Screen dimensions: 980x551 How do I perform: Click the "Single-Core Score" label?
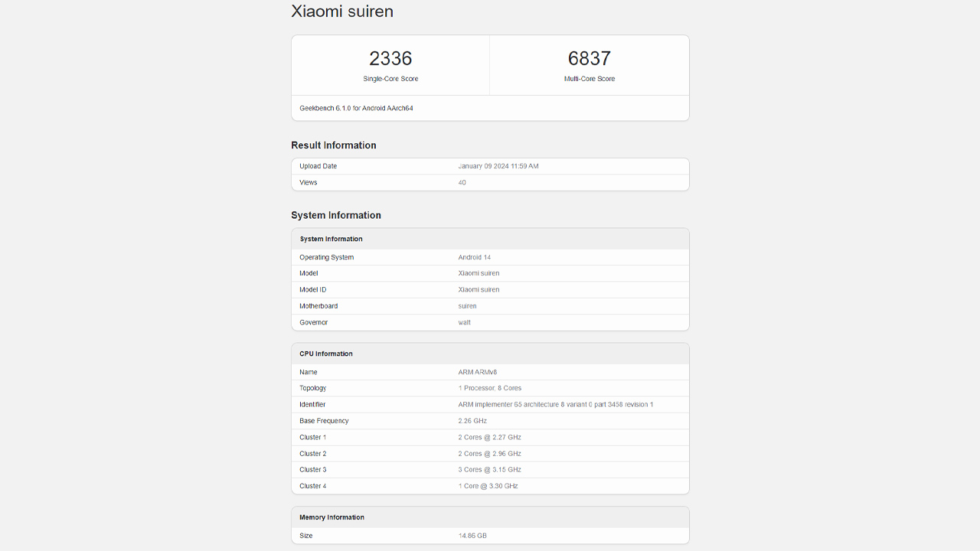pyautogui.click(x=390, y=79)
